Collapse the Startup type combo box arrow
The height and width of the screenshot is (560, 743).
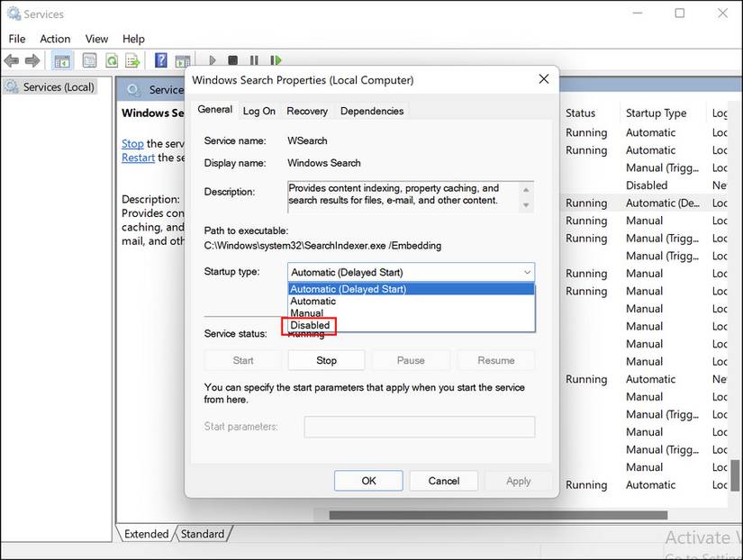tap(527, 272)
